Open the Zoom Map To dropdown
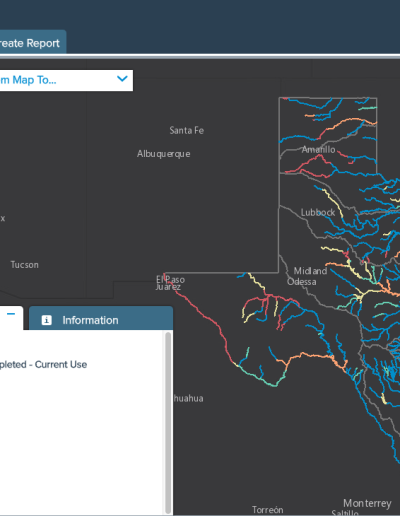 [66, 80]
